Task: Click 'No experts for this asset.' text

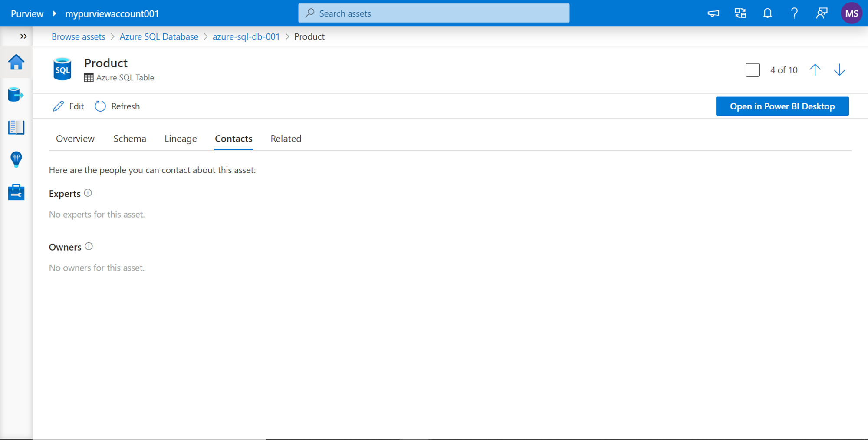Action: [97, 215]
